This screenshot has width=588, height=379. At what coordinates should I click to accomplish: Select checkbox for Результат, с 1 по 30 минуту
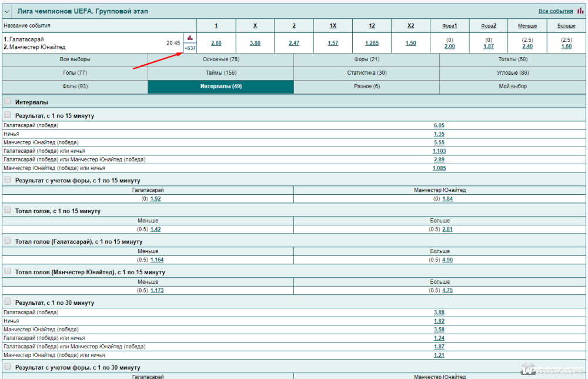[x=8, y=302]
